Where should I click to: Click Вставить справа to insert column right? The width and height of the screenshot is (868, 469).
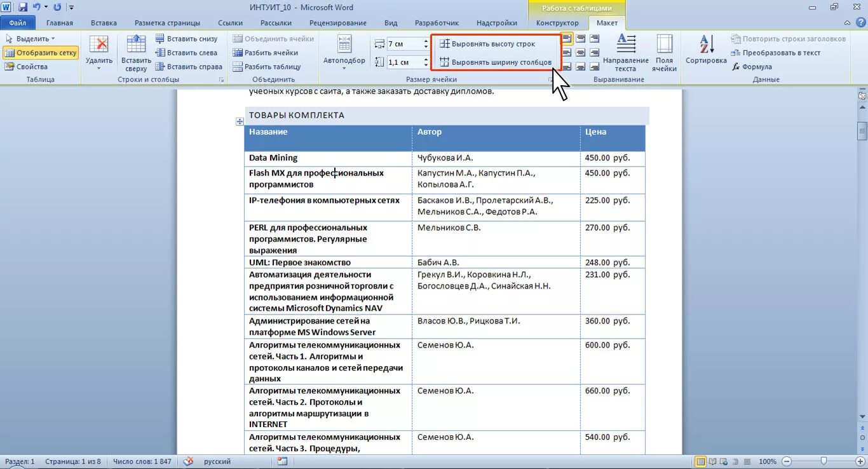coord(189,67)
